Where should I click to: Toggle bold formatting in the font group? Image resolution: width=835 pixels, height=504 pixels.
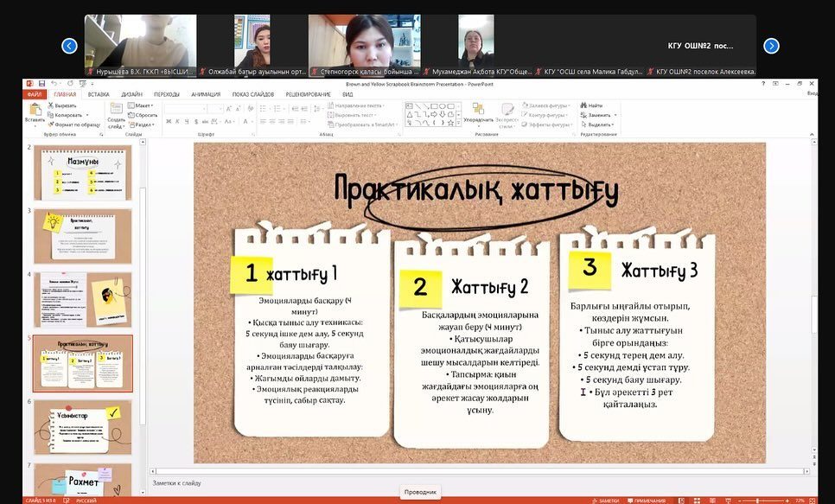click(x=168, y=122)
